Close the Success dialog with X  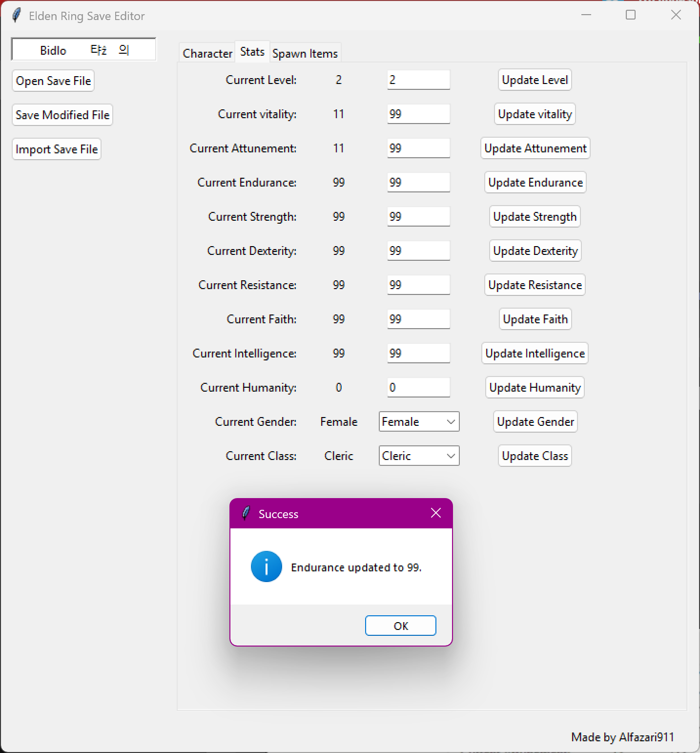(436, 513)
